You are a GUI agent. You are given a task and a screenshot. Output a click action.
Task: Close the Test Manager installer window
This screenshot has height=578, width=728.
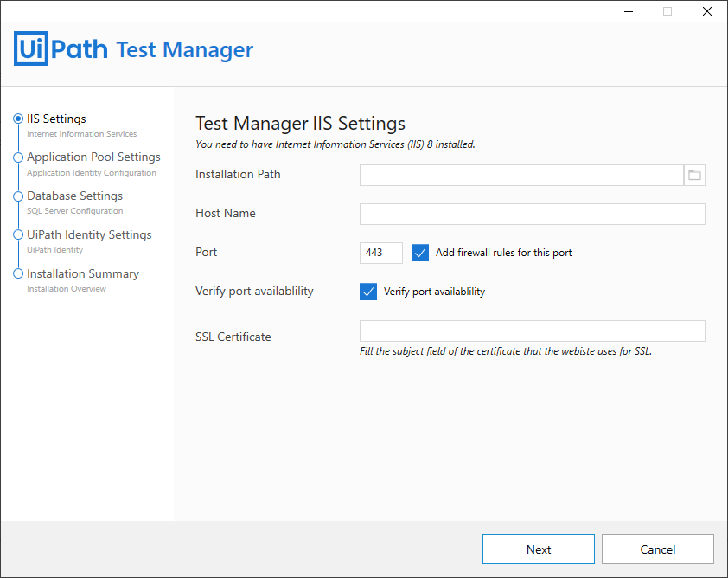(x=707, y=11)
